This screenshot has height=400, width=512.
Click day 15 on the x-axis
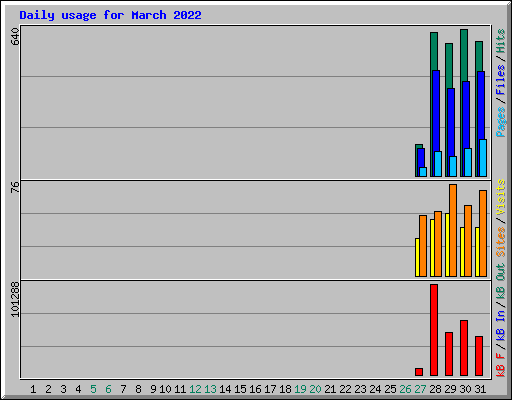click(x=240, y=389)
